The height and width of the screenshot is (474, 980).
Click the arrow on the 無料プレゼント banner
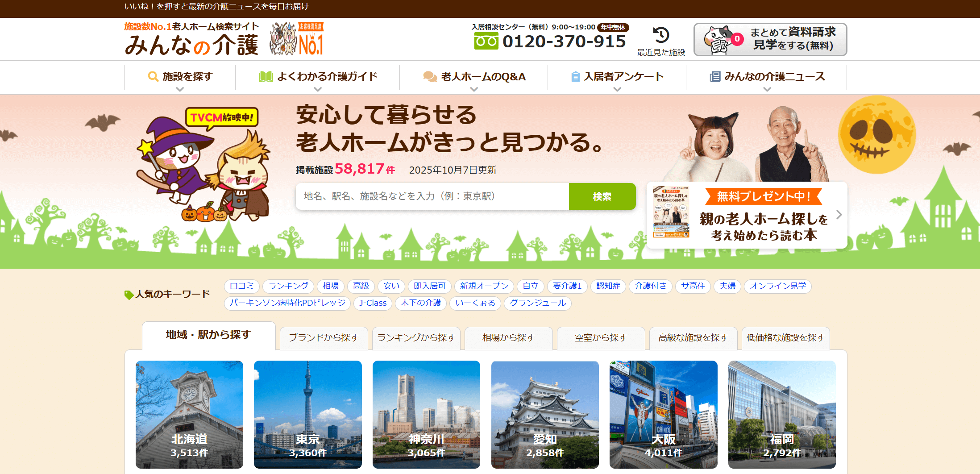[x=839, y=215]
